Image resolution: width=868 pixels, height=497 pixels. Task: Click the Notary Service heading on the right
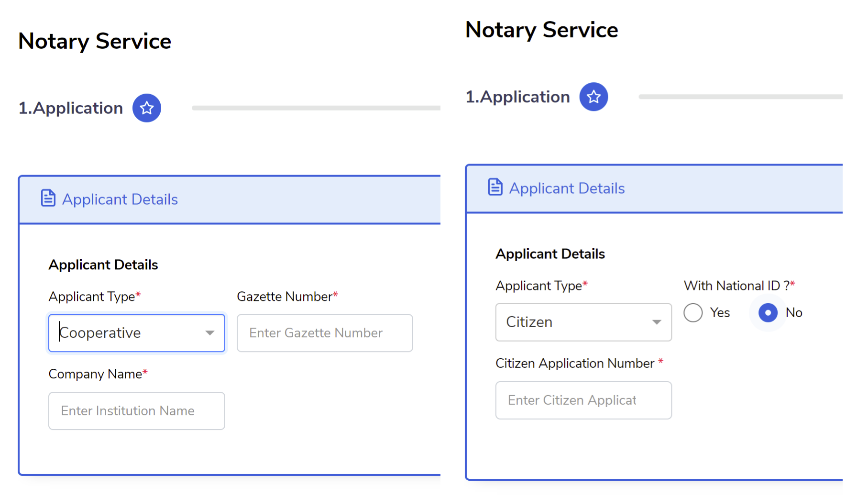[541, 30]
